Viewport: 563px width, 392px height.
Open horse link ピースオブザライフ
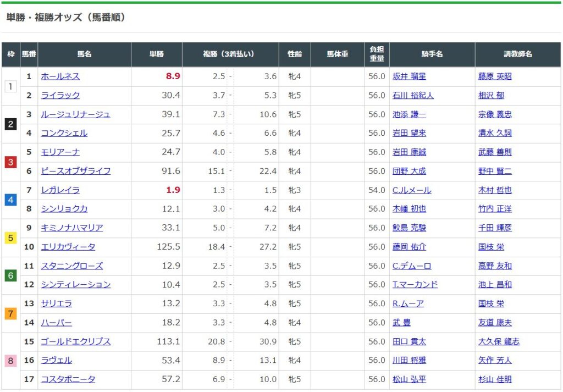pyautogui.click(x=76, y=171)
